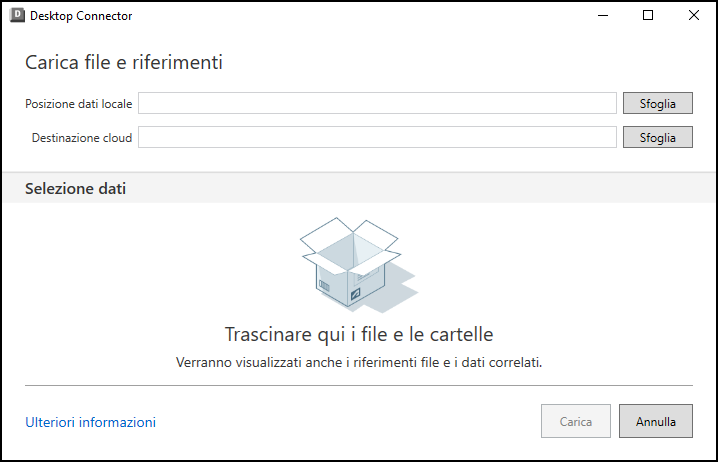
Task: Click the Verranno visualizzati description text
Action: coord(359,362)
